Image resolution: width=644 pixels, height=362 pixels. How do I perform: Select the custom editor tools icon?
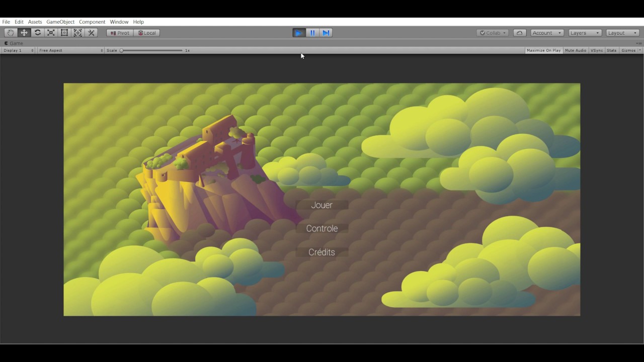click(91, 33)
